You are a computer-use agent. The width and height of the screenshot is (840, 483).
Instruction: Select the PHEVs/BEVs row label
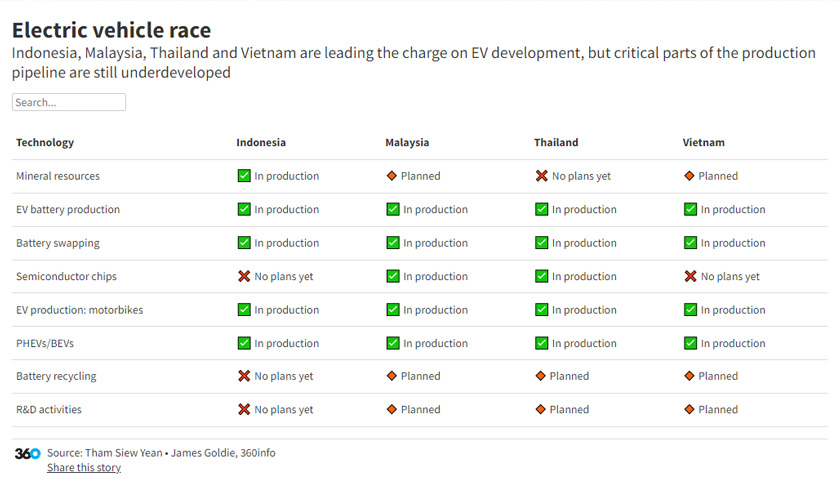click(x=45, y=343)
